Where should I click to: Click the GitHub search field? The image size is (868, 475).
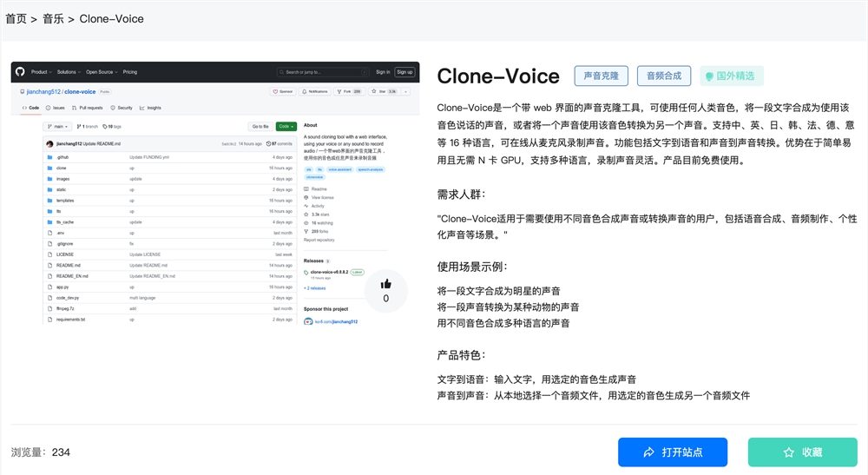click(323, 72)
